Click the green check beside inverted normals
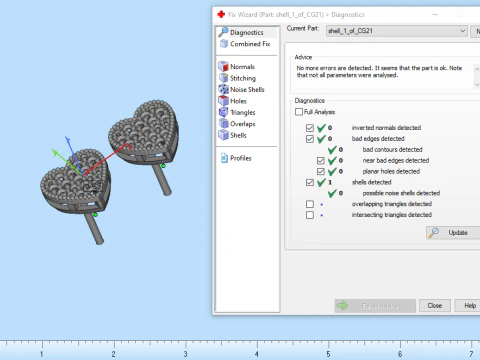480x360 pixels. tap(321, 128)
